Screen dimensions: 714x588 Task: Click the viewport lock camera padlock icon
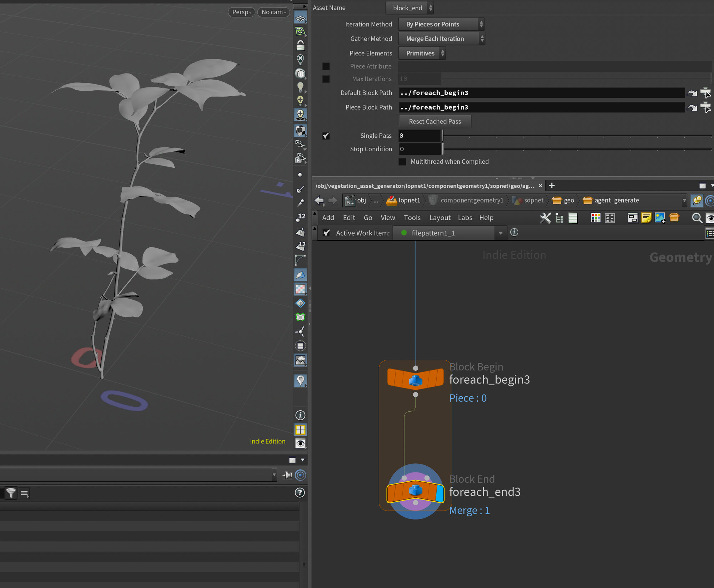300,45
